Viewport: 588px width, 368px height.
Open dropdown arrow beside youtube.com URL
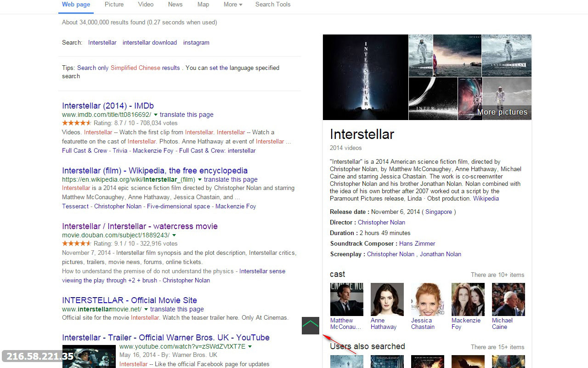250,346
